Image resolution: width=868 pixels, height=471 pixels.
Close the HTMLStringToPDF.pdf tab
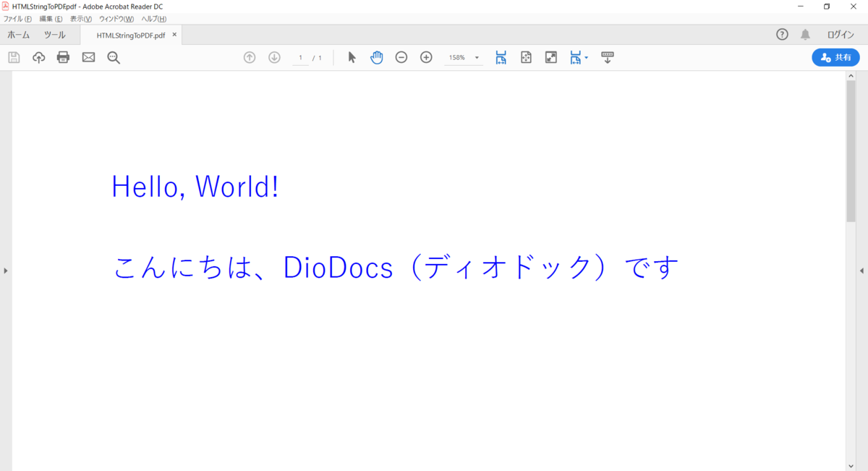point(174,35)
